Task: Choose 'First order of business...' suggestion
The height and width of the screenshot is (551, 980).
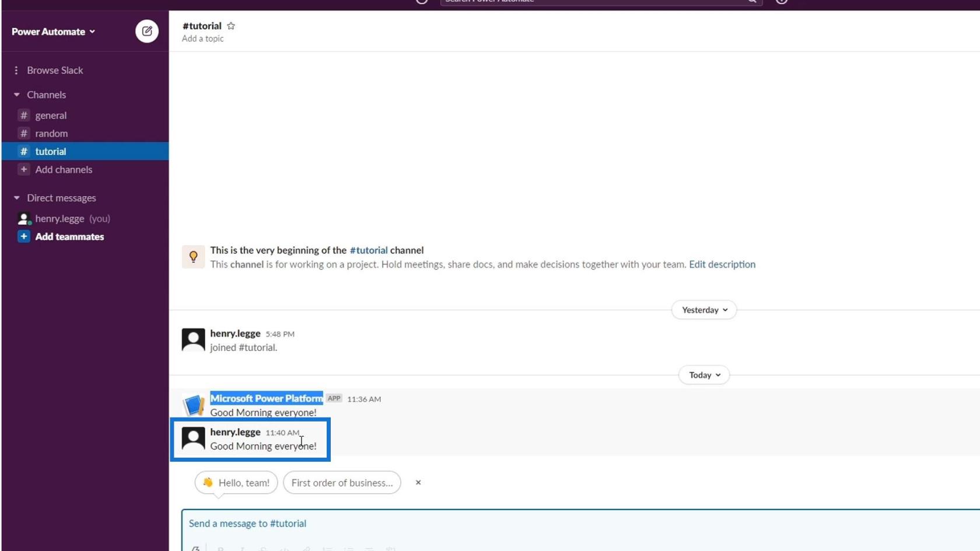Action: coord(342,483)
